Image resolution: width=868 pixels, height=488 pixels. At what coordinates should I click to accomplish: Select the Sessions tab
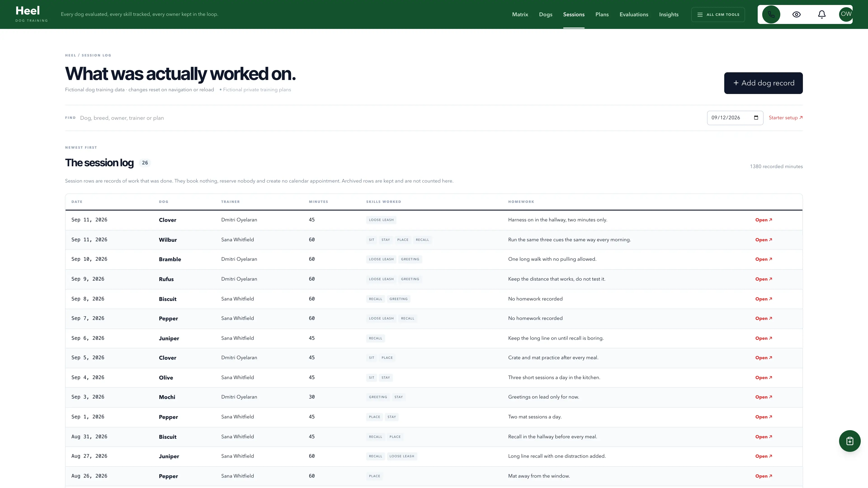click(x=573, y=14)
